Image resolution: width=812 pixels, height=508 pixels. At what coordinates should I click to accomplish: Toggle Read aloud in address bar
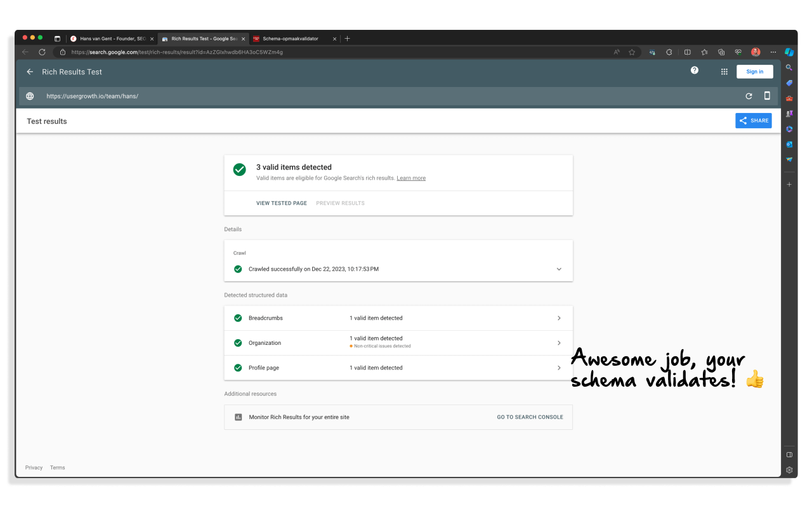(x=617, y=52)
